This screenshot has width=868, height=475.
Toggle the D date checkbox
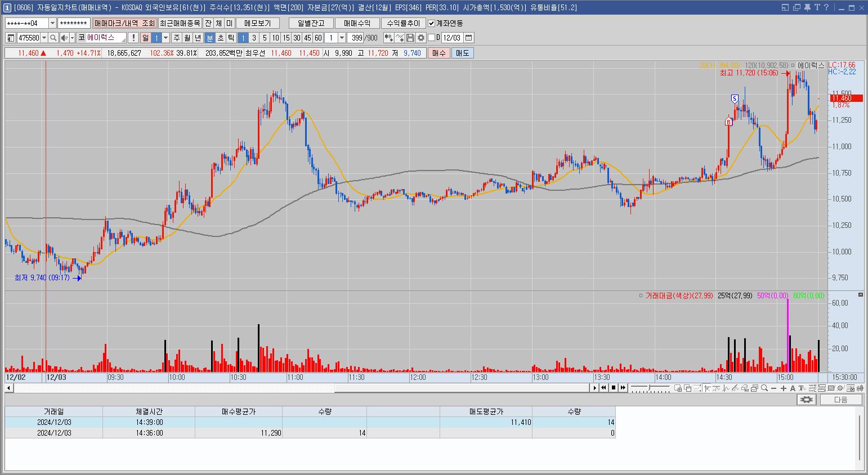click(x=432, y=38)
